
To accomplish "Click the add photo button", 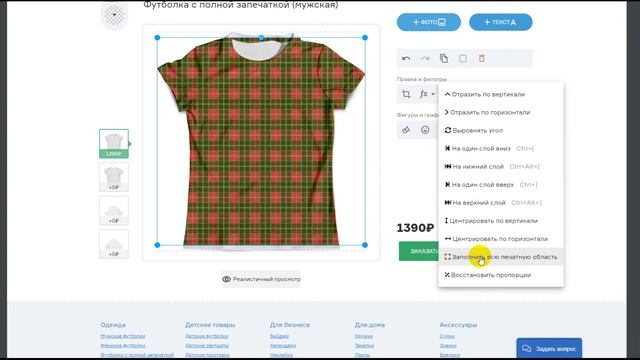I will click(429, 22).
